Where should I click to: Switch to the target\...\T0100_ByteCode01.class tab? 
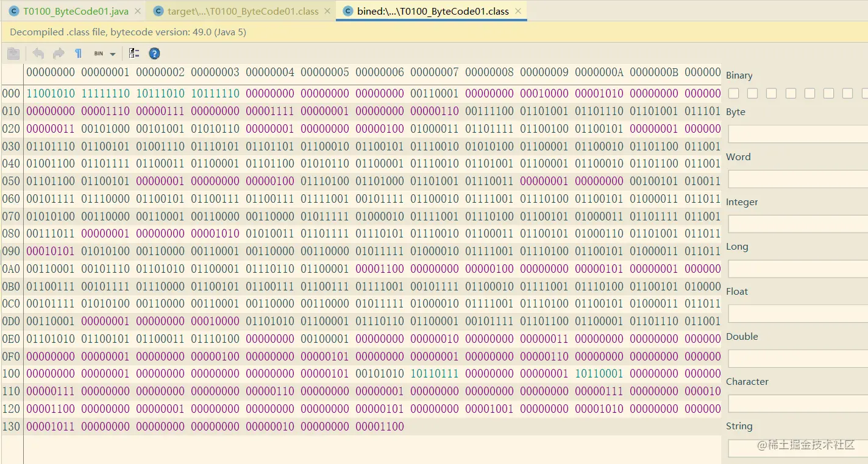(x=243, y=11)
